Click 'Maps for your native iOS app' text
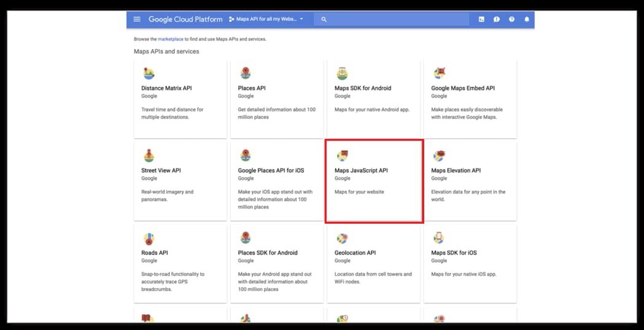This screenshot has width=644, height=330. click(464, 274)
